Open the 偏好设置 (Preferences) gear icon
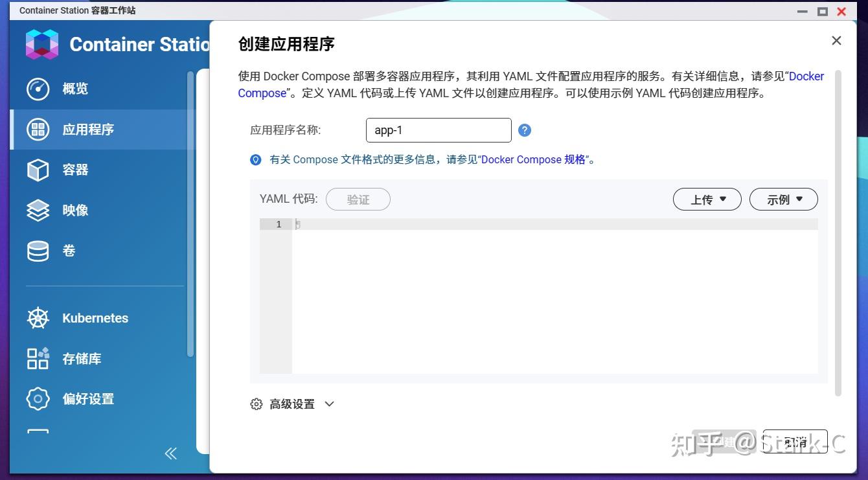Screen dimensions: 868x480 [x=38, y=399]
